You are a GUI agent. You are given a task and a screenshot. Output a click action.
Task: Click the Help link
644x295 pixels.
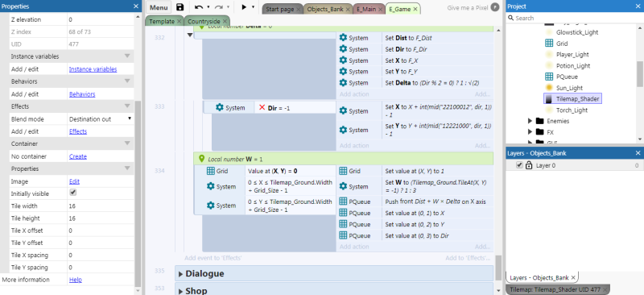pos(75,280)
